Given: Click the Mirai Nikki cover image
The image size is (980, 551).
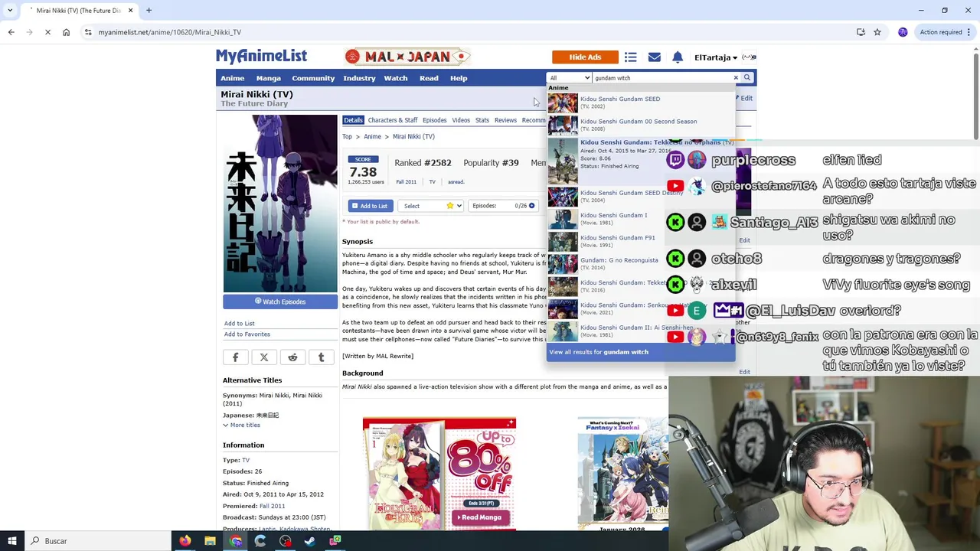Looking at the screenshot, I should pyautogui.click(x=280, y=204).
